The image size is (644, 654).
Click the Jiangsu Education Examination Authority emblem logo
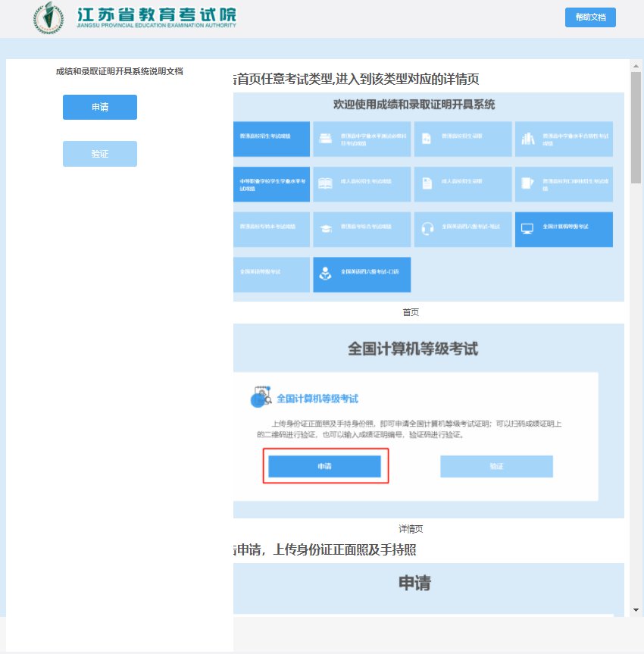(x=48, y=17)
